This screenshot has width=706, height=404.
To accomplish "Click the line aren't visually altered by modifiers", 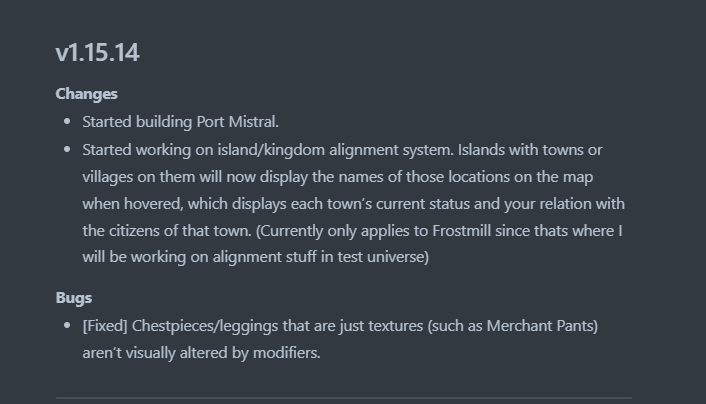I will pos(201,353).
